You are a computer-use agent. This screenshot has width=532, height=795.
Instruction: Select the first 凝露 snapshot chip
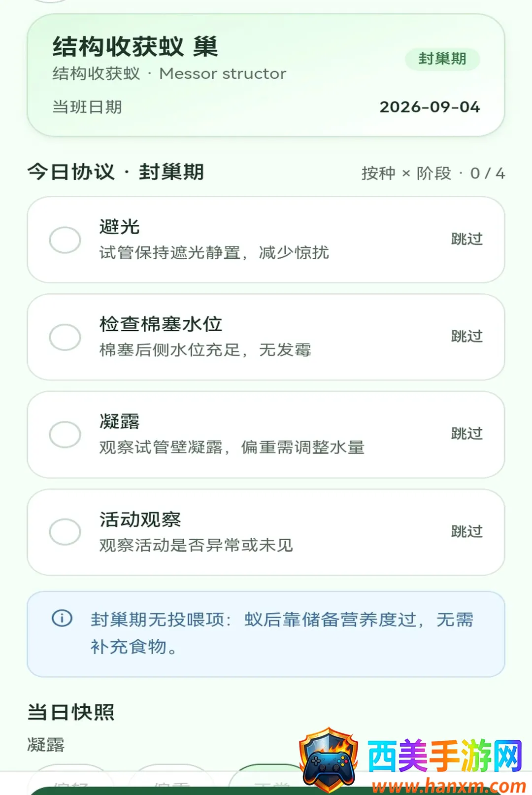[70, 780]
